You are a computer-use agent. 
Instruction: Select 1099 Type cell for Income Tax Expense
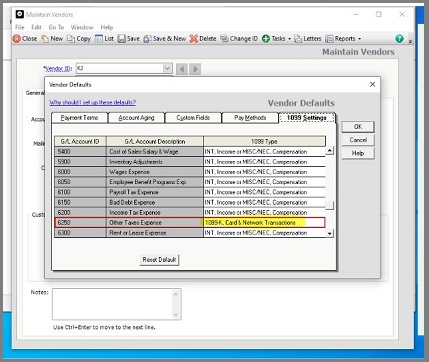[264, 212]
